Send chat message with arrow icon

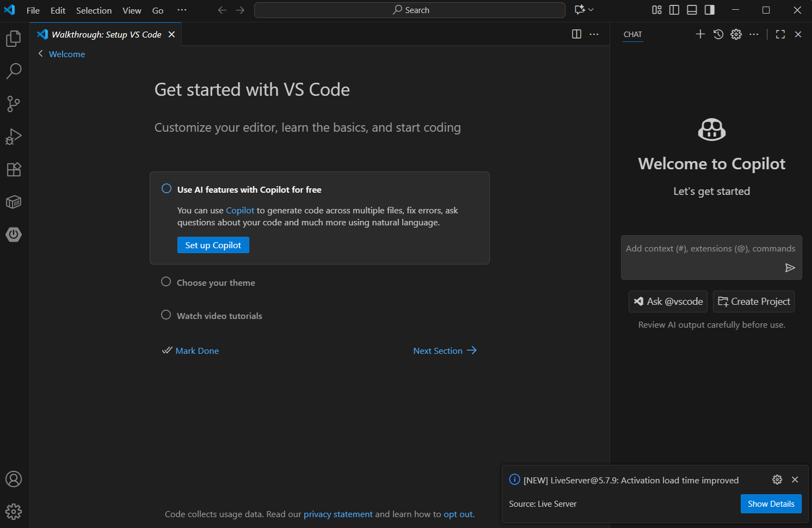(790, 268)
